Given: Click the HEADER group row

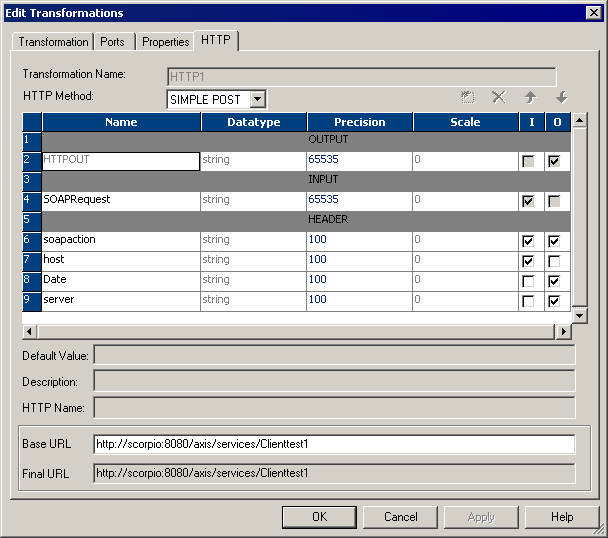Looking at the screenshot, I should [306, 221].
